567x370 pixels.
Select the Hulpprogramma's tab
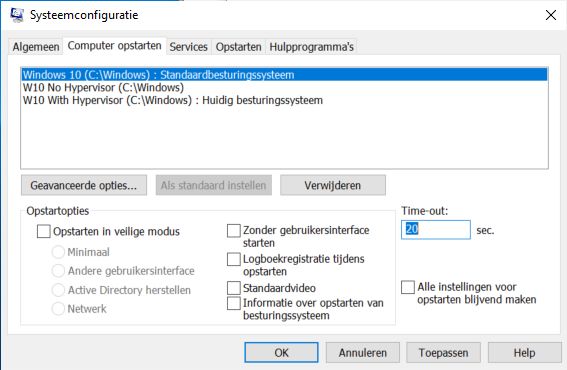point(311,47)
